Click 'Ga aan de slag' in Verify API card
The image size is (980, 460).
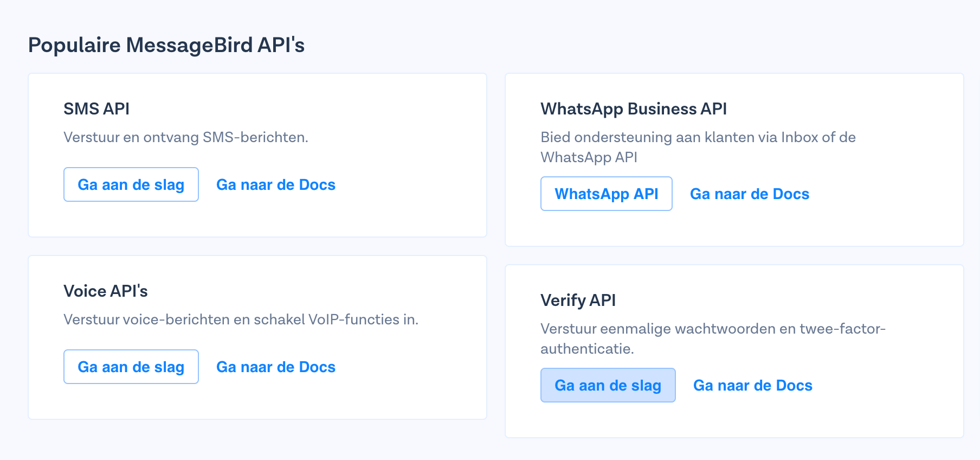pyautogui.click(x=608, y=385)
